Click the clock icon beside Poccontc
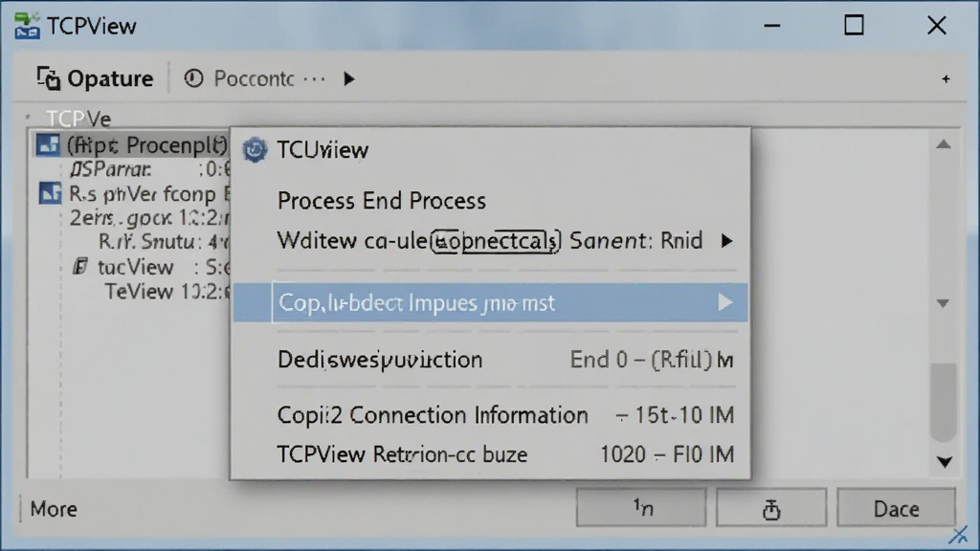 coord(193,78)
